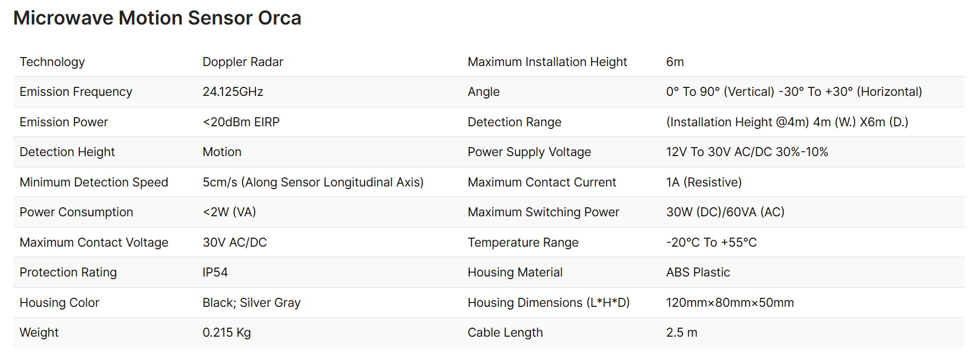The height and width of the screenshot is (358, 980).
Task: Select the angle range value text
Action: (793, 92)
